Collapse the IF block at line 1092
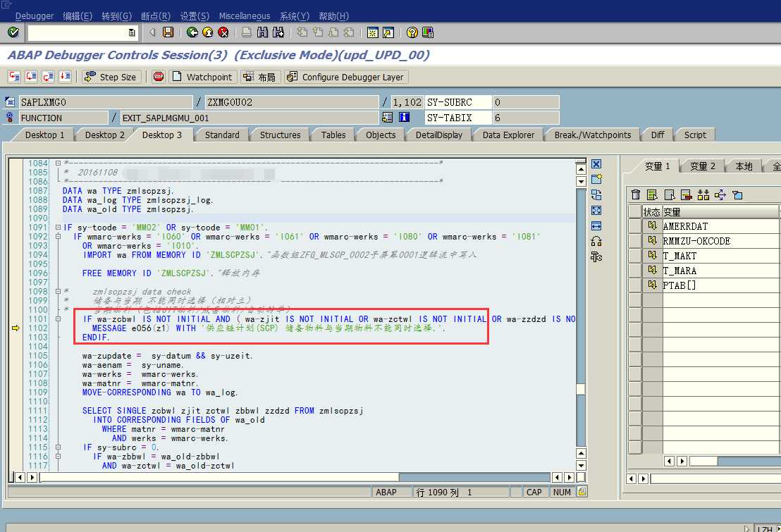 pos(59,237)
